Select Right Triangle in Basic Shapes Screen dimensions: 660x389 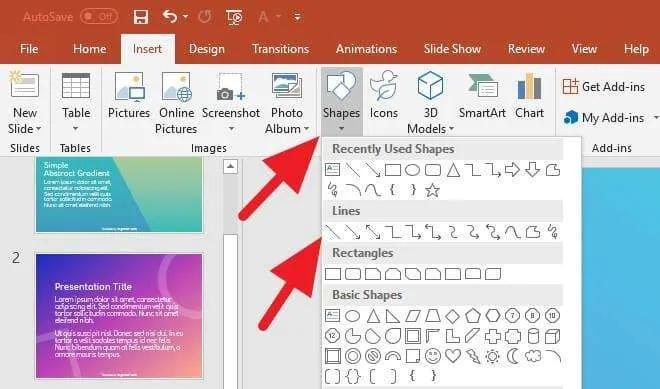pyautogui.click(x=393, y=316)
